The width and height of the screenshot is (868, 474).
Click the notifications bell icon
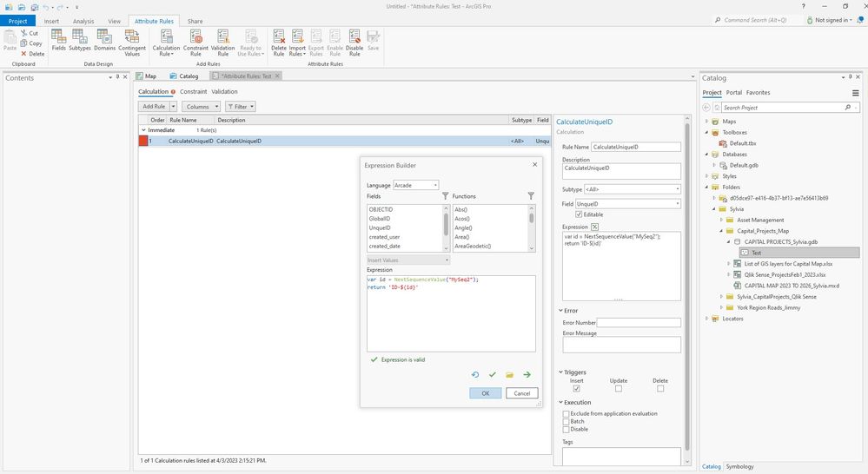coord(859,20)
